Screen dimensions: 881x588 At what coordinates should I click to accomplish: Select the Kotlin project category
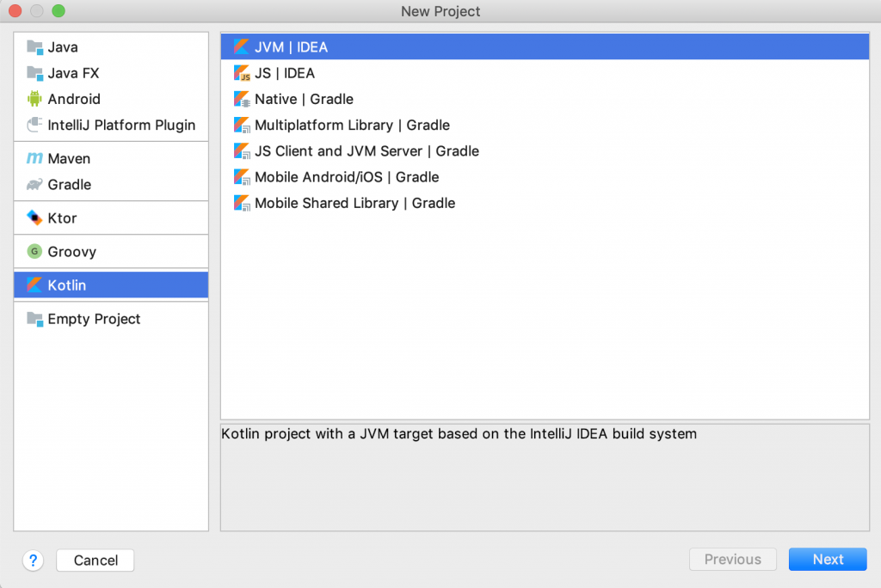tap(67, 285)
